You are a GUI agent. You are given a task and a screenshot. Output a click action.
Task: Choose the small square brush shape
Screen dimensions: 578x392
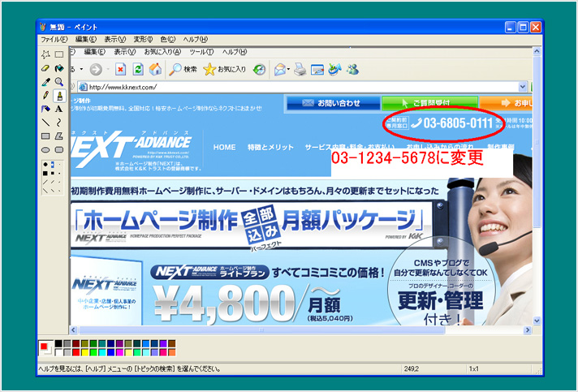click(x=59, y=173)
